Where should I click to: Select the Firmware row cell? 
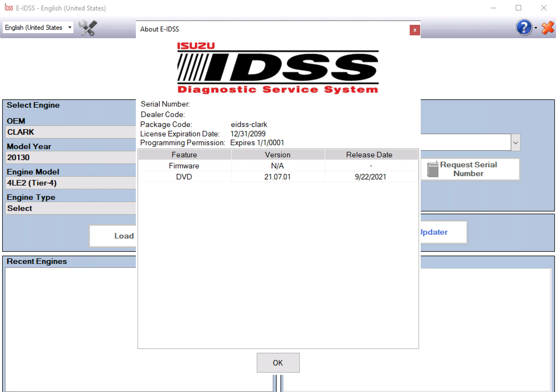coord(184,166)
